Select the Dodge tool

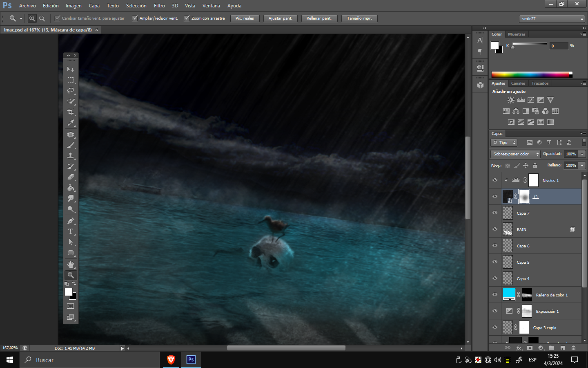(71, 209)
